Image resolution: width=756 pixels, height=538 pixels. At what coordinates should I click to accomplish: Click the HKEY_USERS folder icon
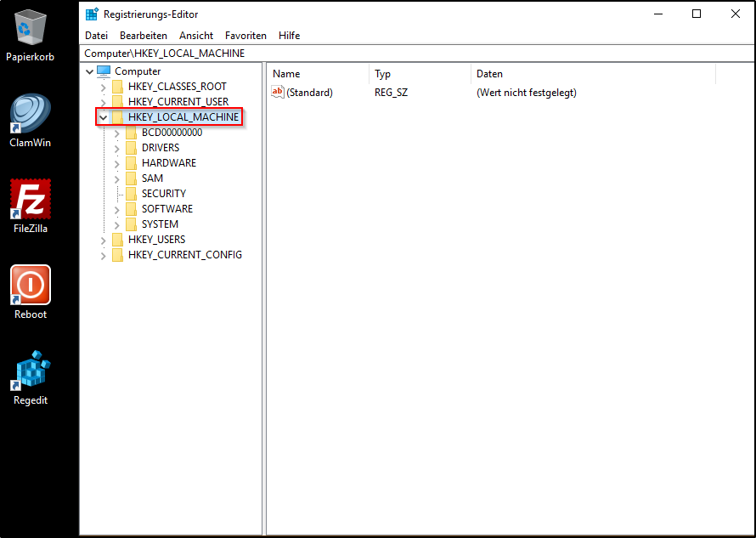click(x=117, y=240)
